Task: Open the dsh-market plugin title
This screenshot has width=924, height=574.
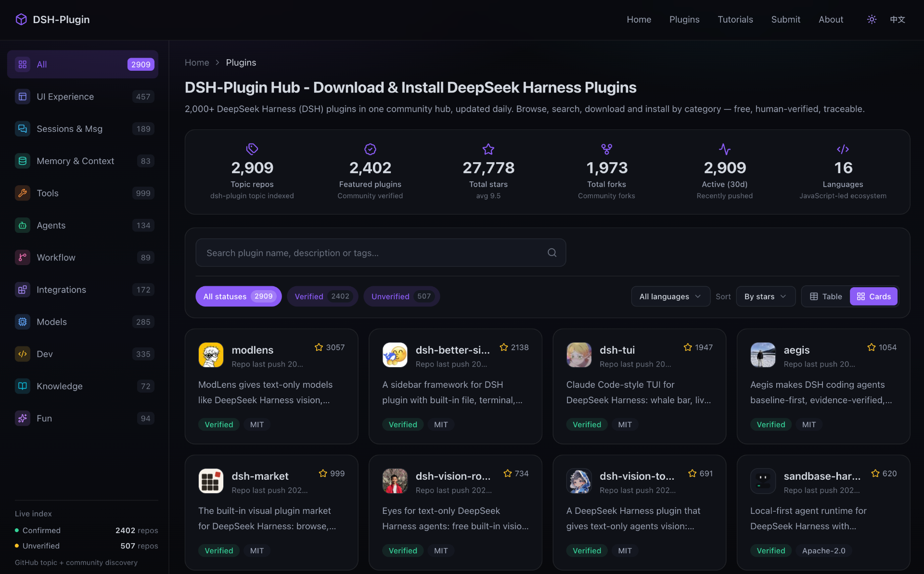Action: coord(260,476)
